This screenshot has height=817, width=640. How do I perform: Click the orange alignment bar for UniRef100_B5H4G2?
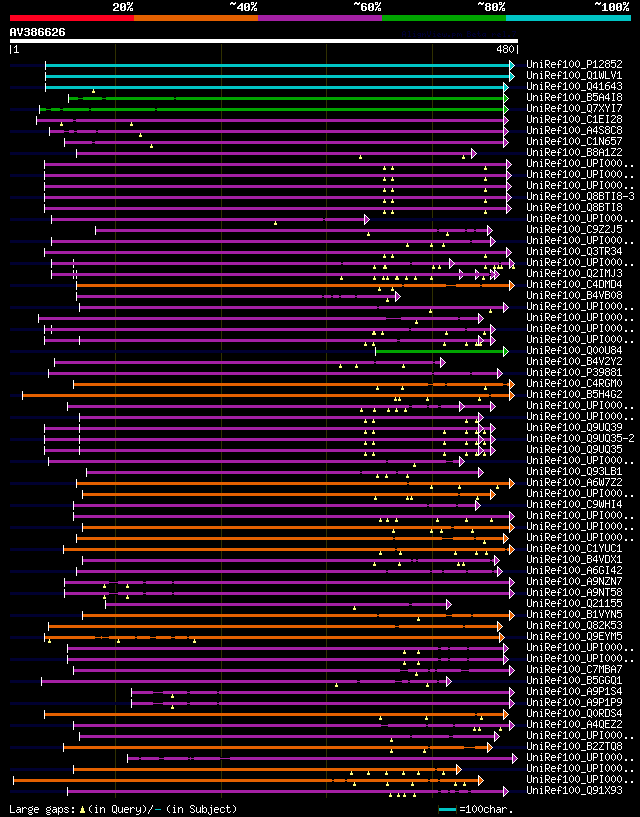[268, 395]
